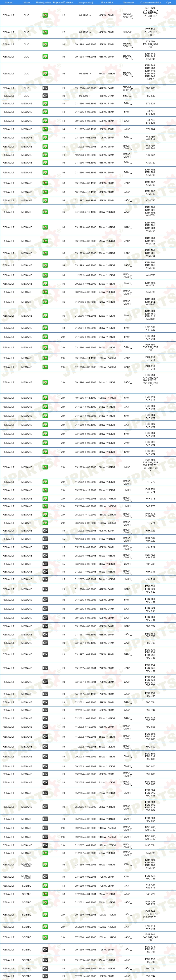Select the E7J 624 engine code cell

click(150, 104)
